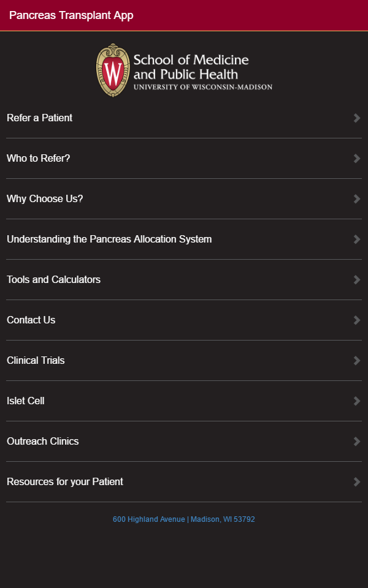368x588 pixels.
Task: Click the Pancreas Transplant App header title
Action: [x=71, y=15]
